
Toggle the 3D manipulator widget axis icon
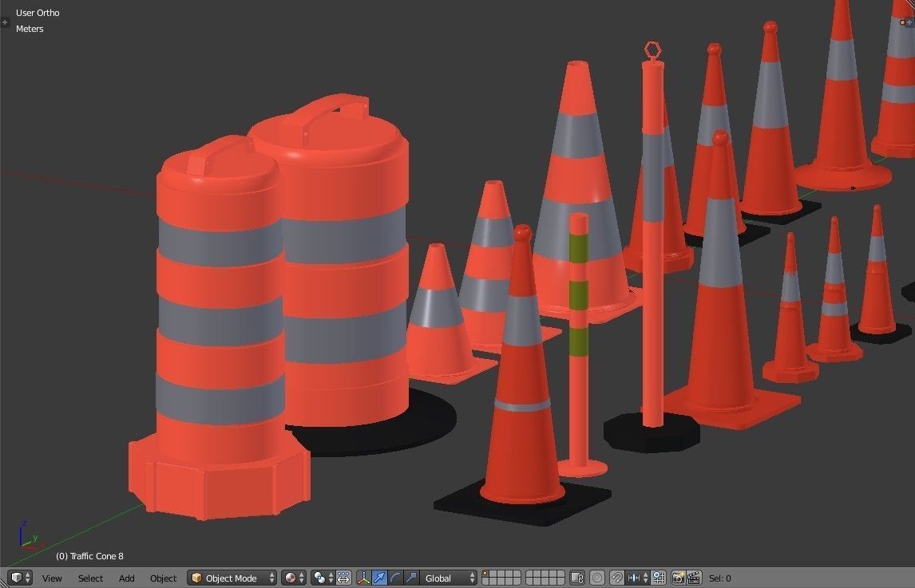pyautogui.click(x=365, y=578)
